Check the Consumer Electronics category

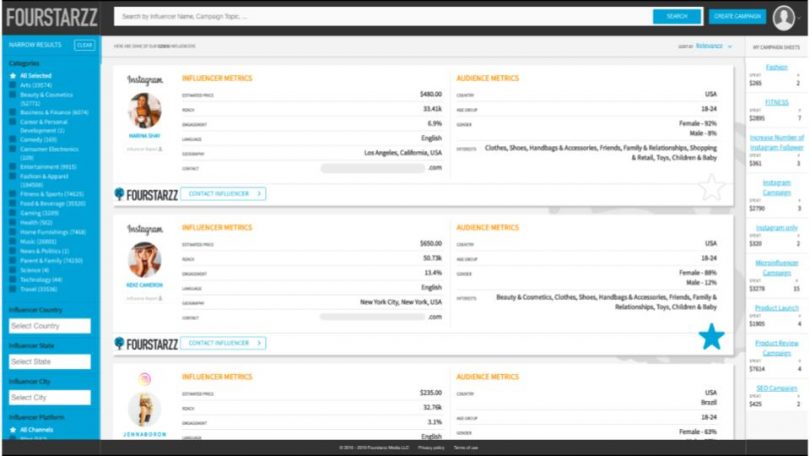click(x=13, y=149)
